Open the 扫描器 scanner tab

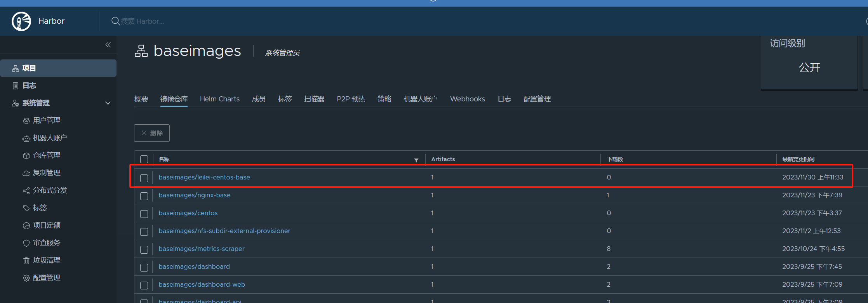pyautogui.click(x=314, y=99)
